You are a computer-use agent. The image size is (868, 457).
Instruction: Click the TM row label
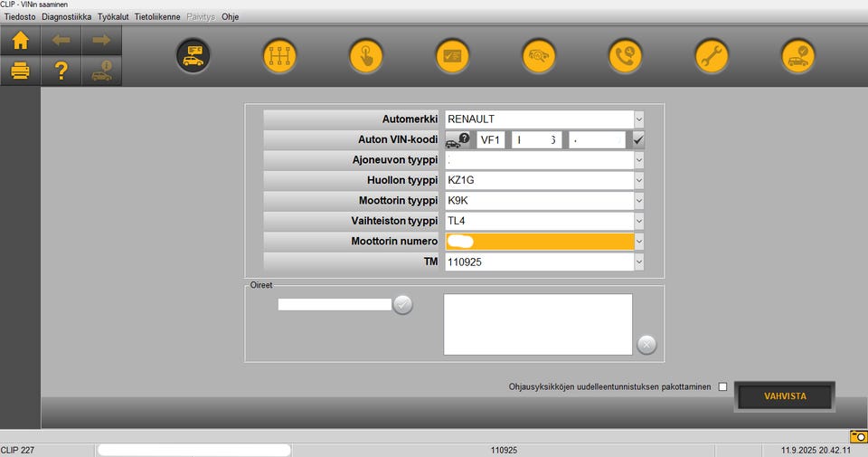point(430,262)
